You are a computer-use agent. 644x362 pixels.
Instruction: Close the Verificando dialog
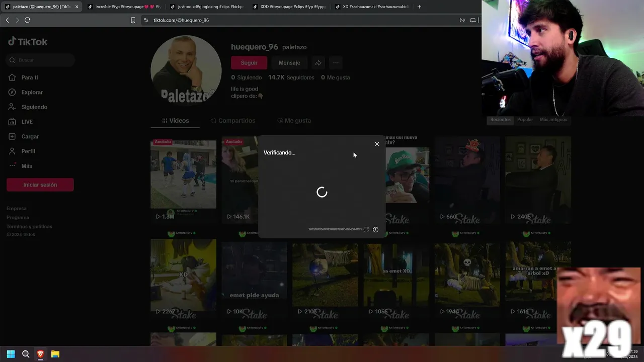coord(377,144)
